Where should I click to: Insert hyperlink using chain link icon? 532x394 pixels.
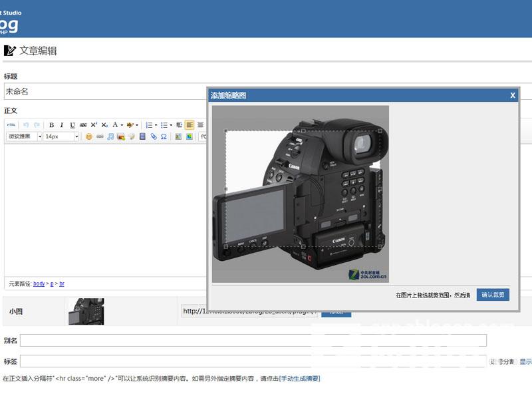point(100,136)
